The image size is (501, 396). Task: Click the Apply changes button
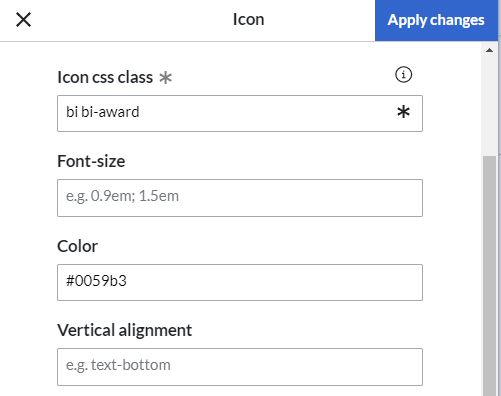point(436,20)
